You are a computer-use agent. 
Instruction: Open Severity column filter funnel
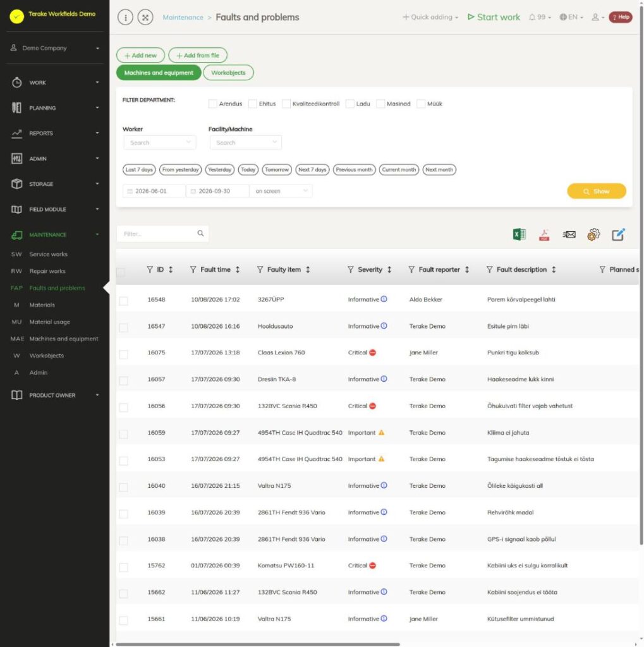[x=351, y=269]
